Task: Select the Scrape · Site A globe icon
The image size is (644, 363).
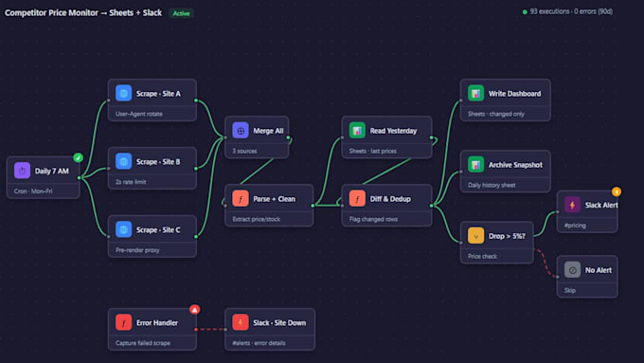Action: pos(124,93)
